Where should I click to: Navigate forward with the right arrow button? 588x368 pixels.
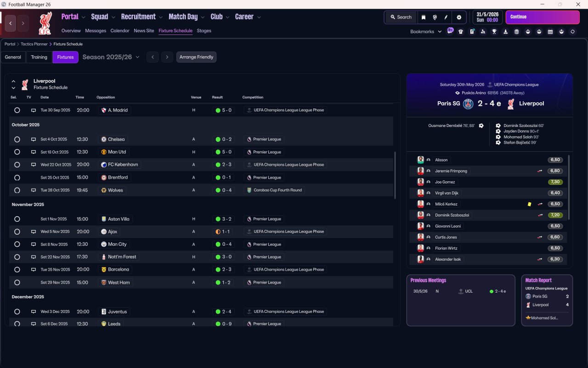[x=23, y=23]
